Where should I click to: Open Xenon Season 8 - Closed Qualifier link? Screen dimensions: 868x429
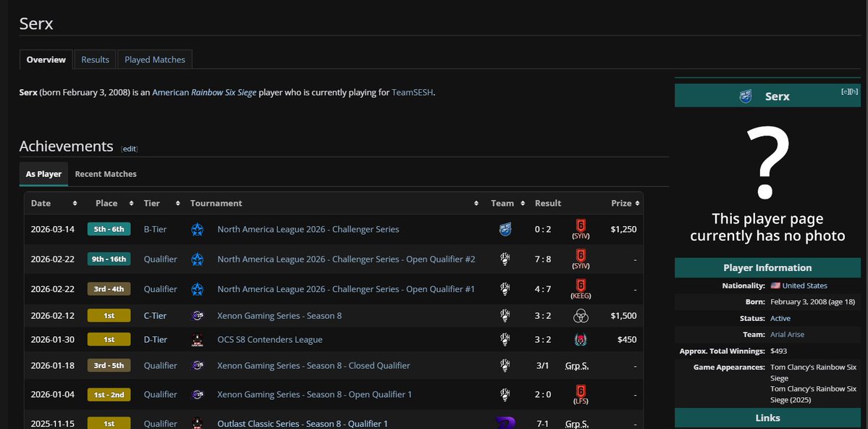pyautogui.click(x=314, y=365)
